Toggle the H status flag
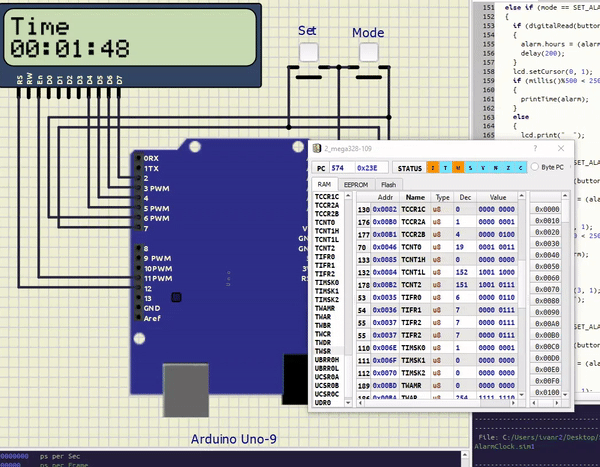 (458, 168)
